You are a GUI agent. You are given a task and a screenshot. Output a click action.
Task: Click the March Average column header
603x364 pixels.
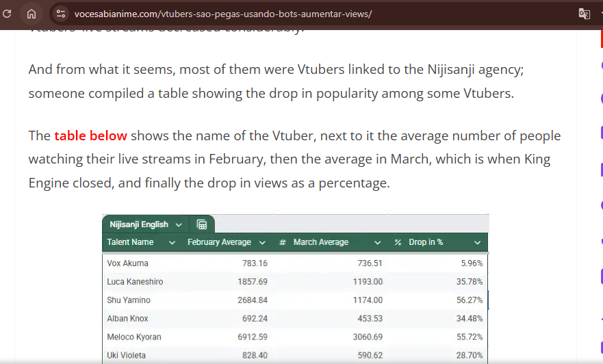(321, 242)
